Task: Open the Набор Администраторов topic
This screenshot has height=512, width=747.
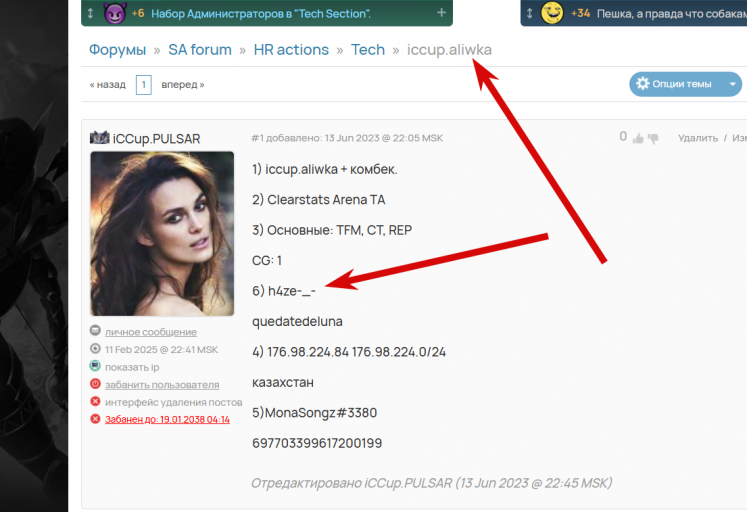Action: 261,14
